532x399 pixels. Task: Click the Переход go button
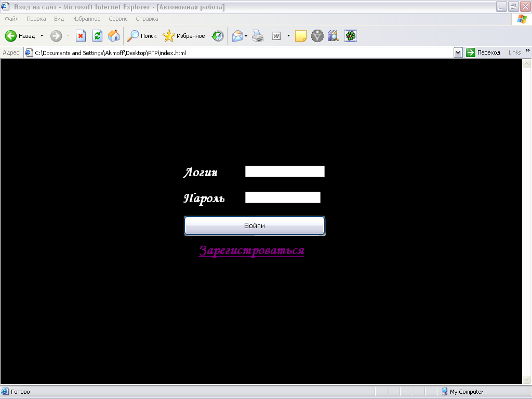point(484,52)
